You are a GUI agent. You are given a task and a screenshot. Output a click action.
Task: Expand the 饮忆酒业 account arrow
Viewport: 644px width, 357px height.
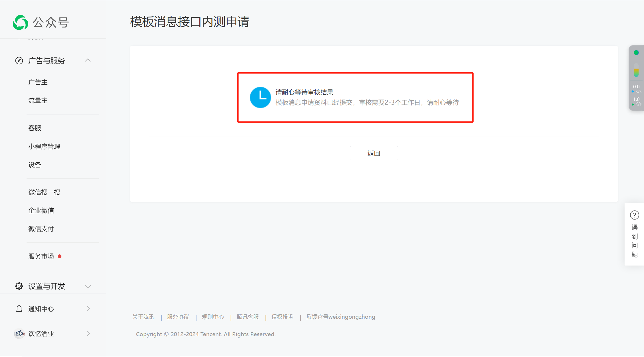pyautogui.click(x=88, y=334)
